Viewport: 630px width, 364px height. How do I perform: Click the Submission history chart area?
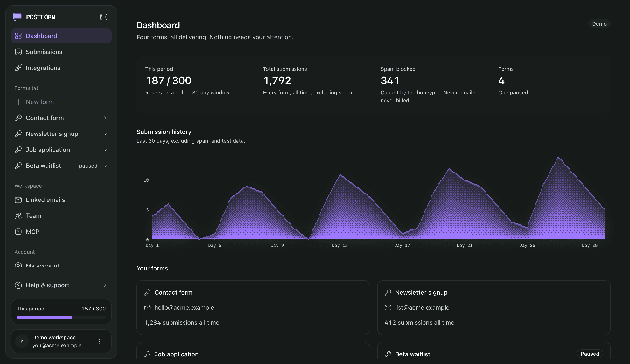tap(379, 198)
